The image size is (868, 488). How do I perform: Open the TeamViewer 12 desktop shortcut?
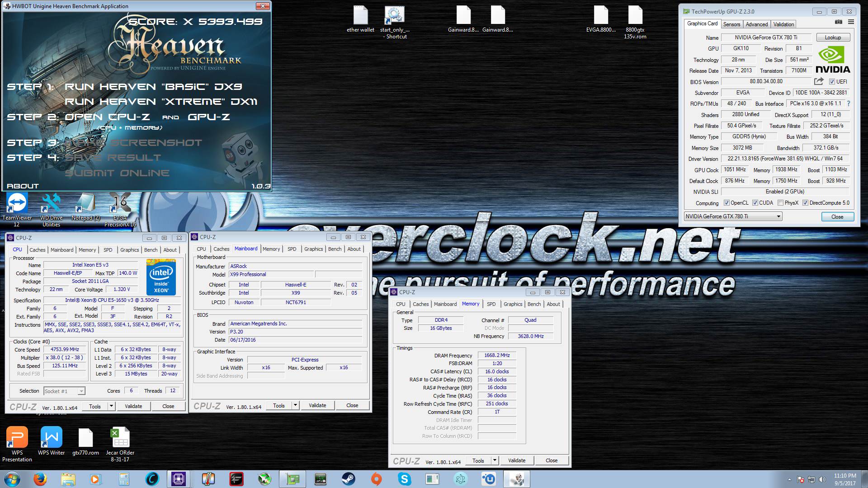tap(17, 210)
